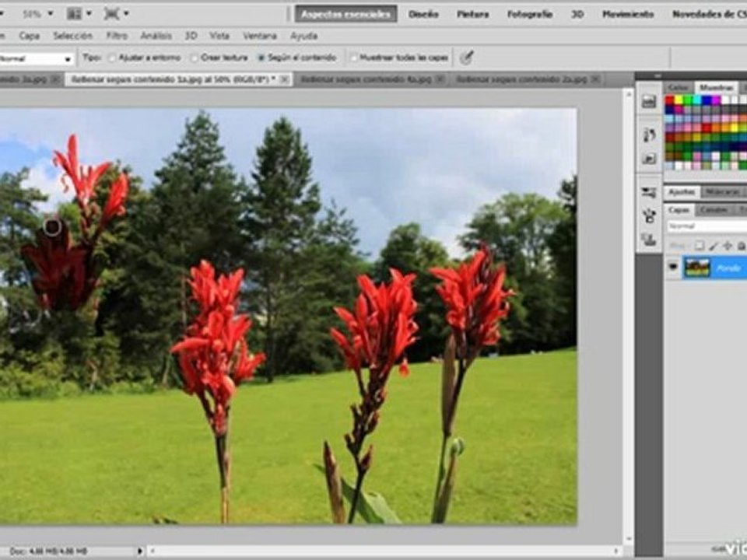747x560 pixels.
Task: Close the 2a.jpg document tab
Action: coord(595,79)
